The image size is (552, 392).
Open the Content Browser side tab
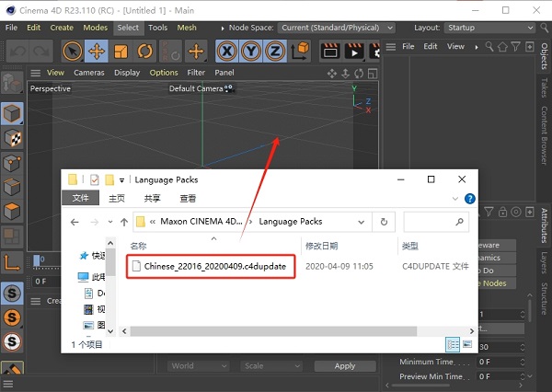(x=545, y=135)
